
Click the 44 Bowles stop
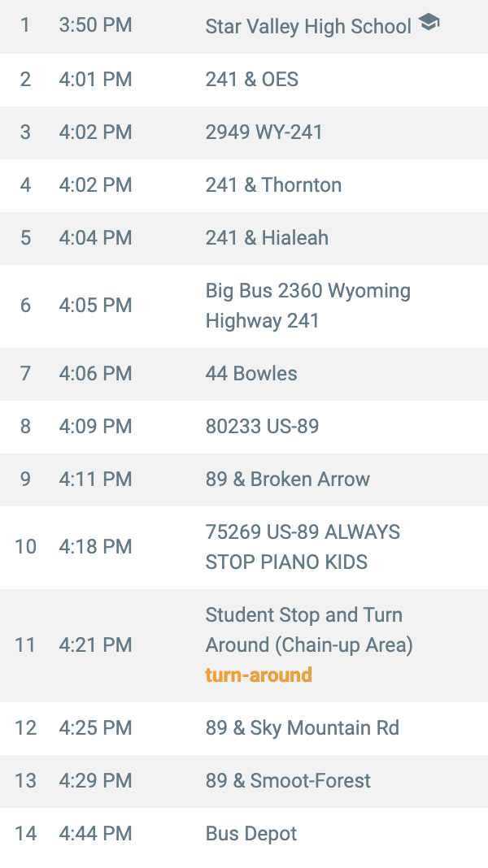pos(251,374)
